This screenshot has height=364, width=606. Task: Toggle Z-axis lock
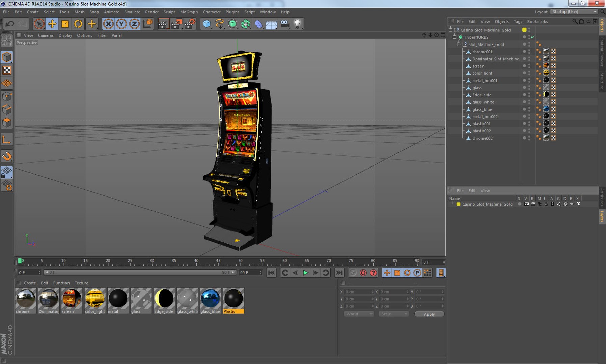134,24
